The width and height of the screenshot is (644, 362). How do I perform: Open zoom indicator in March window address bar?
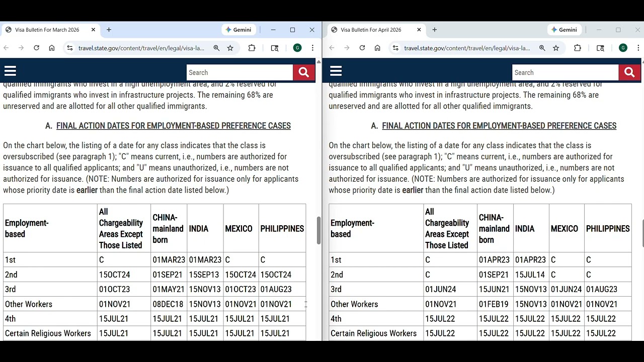coord(216,48)
